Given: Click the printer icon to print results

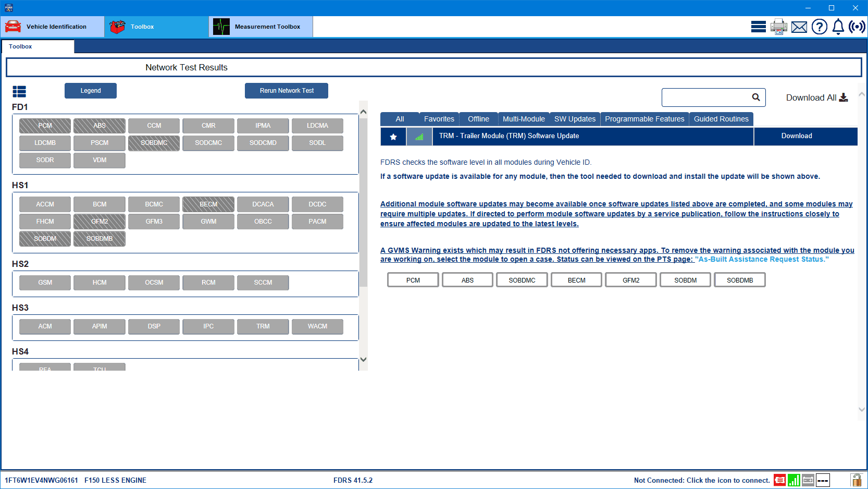Looking at the screenshot, I should point(778,26).
